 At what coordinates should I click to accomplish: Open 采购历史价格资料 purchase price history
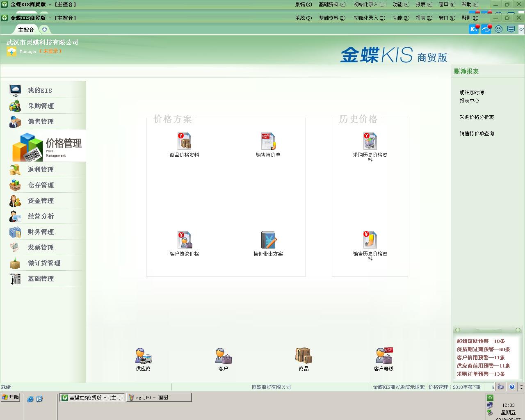pyautogui.click(x=370, y=147)
